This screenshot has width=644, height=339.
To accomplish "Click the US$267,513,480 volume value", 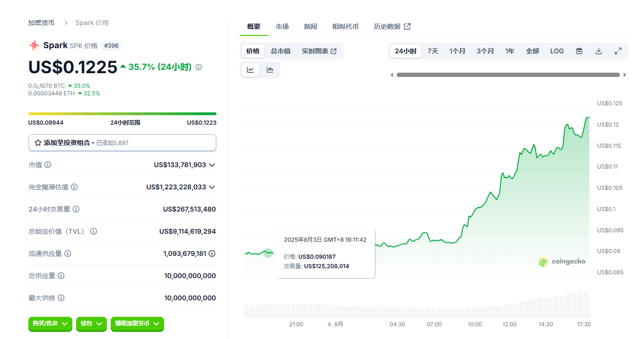I will [x=190, y=209].
